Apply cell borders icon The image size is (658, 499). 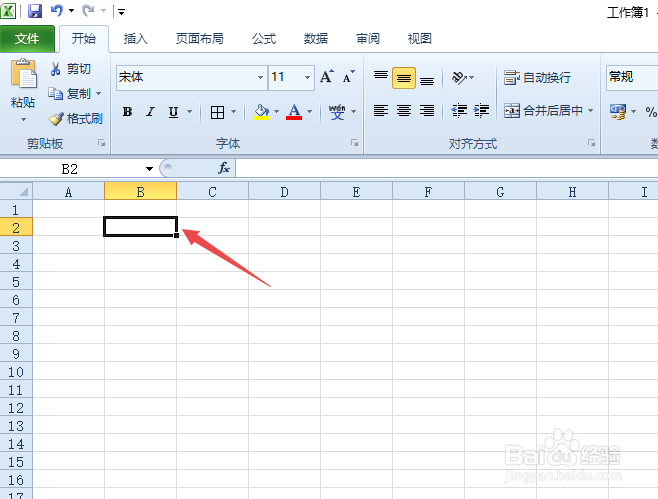217,112
